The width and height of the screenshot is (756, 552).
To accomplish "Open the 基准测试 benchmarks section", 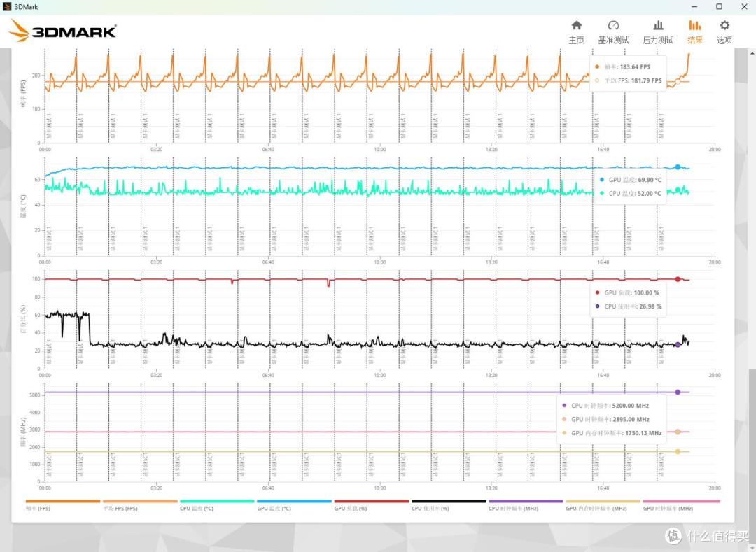I will point(613,32).
